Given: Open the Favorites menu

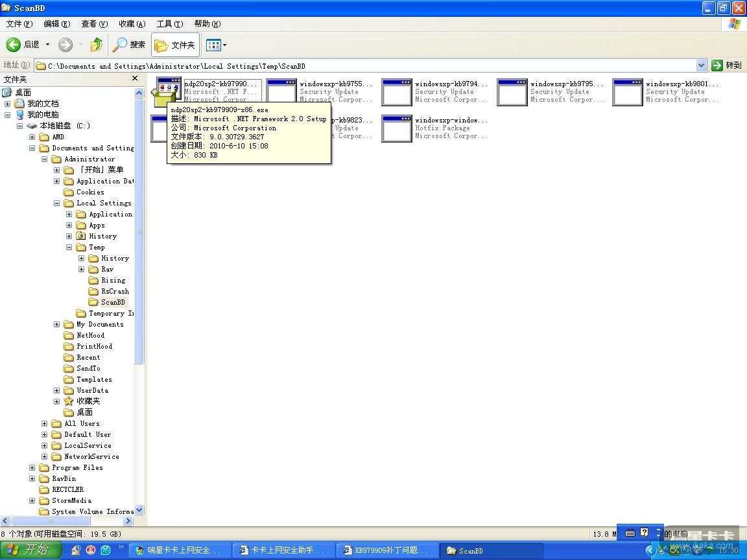Looking at the screenshot, I should [x=132, y=24].
